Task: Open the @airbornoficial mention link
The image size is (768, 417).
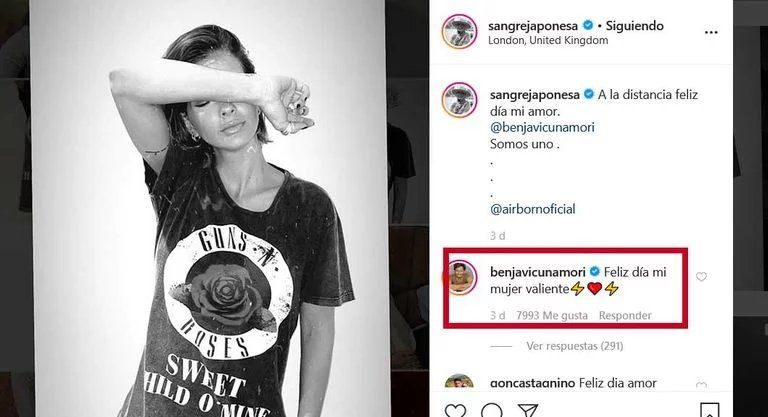Action: (x=532, y=209)
